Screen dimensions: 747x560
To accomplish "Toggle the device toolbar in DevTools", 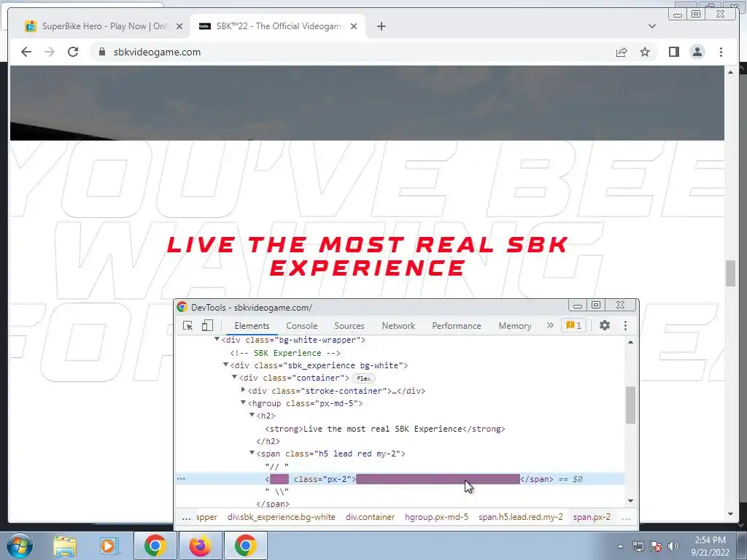I will point(207,326).
